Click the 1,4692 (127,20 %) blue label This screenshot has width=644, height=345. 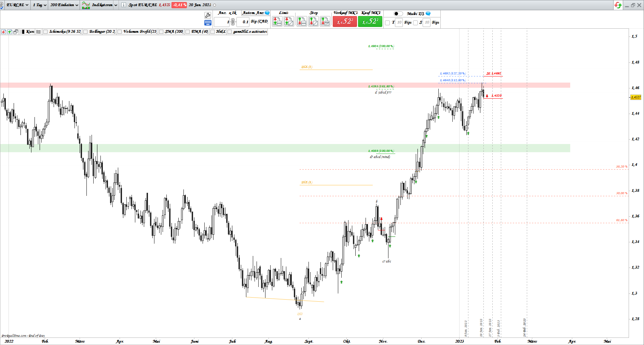[x=452, y=73]
